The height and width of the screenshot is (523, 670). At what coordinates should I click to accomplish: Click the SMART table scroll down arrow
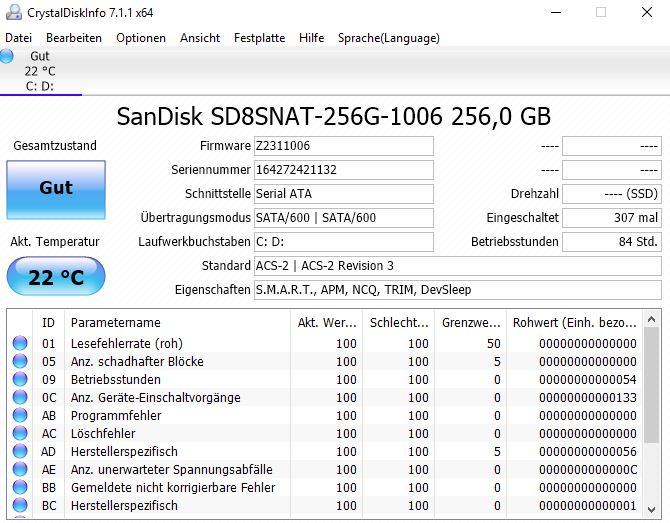652,509
